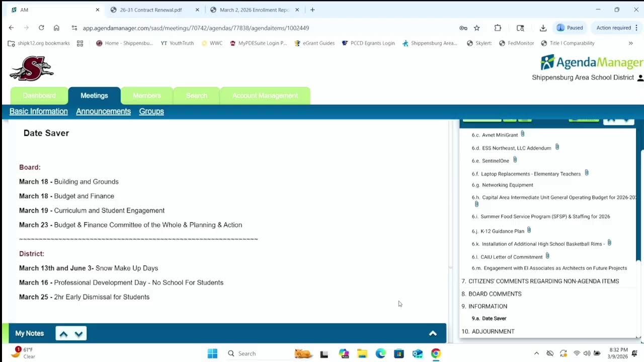
Task: Open browser home button
Action: tap(56, 28)
